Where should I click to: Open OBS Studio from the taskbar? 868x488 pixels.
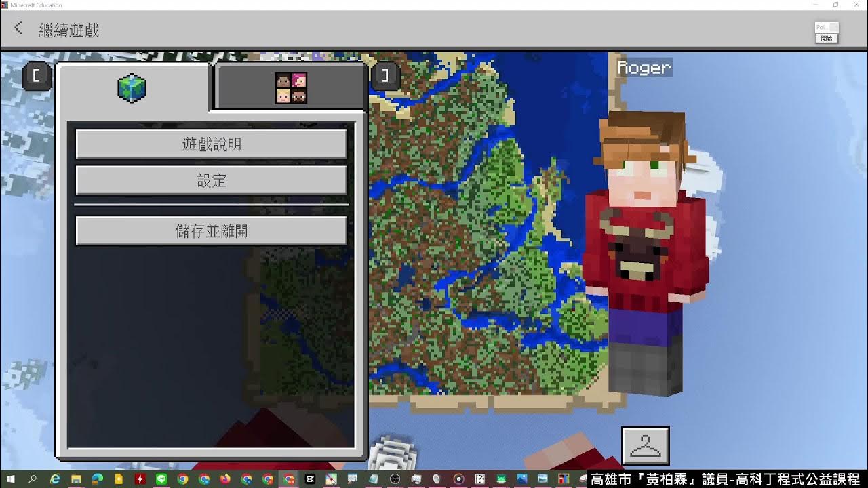[x=395, y=479]
